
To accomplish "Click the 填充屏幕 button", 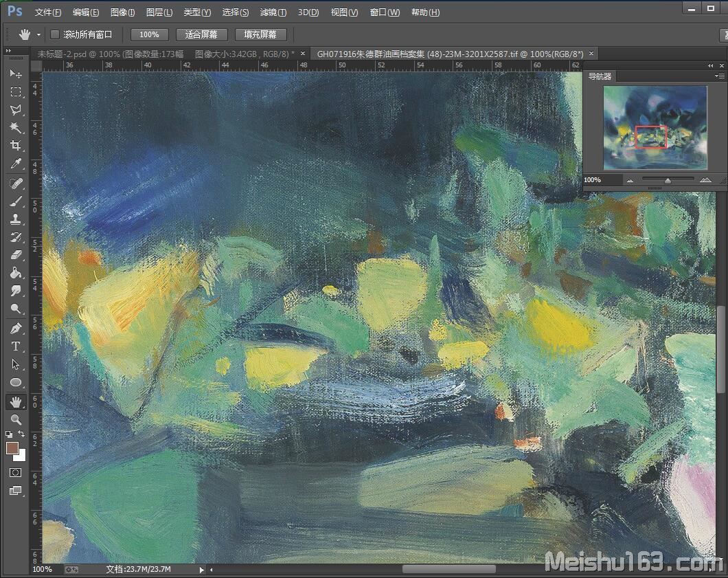I will (x=260, y=34).
